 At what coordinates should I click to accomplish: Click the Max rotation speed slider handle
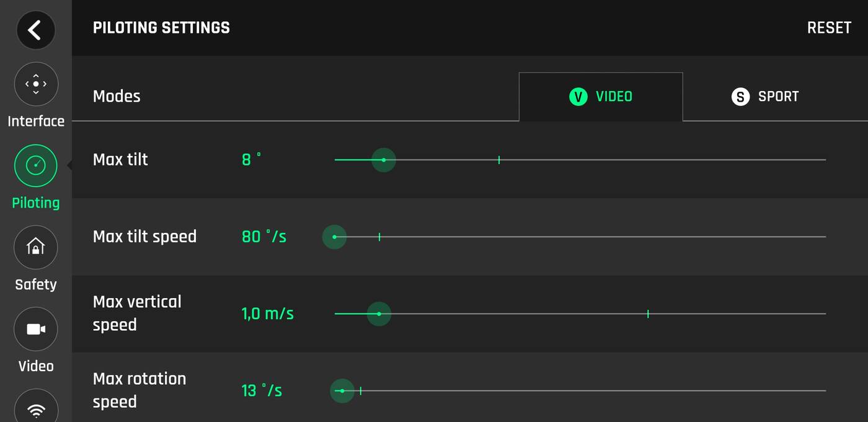(x=342, y=391)
